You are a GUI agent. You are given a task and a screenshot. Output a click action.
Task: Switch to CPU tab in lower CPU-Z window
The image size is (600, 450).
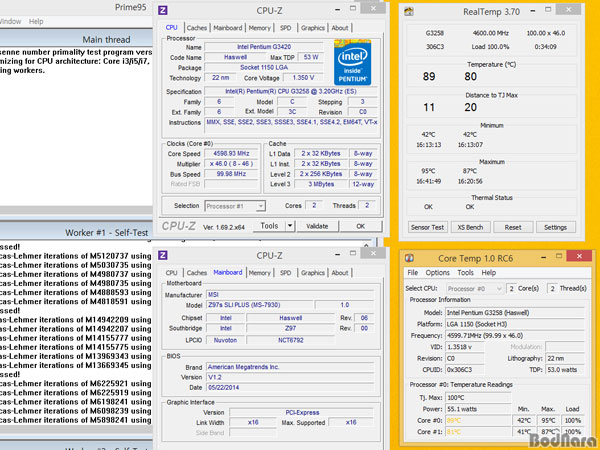click(171, 272)
